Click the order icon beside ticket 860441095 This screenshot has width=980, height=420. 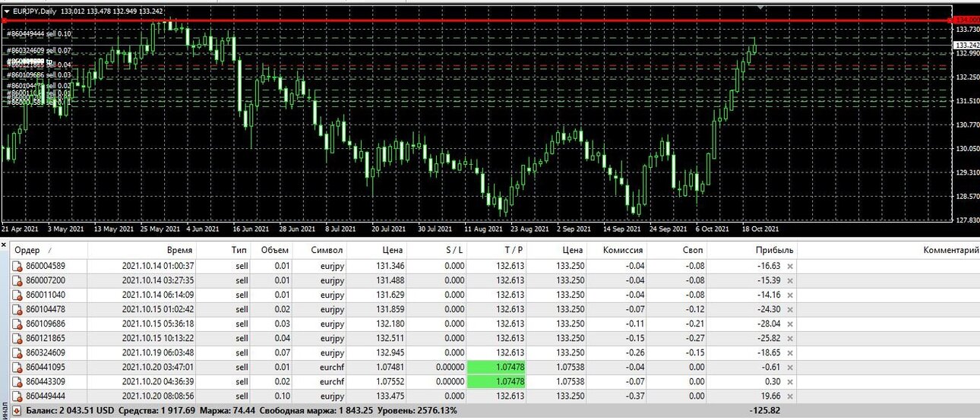[x=17, y=368]
